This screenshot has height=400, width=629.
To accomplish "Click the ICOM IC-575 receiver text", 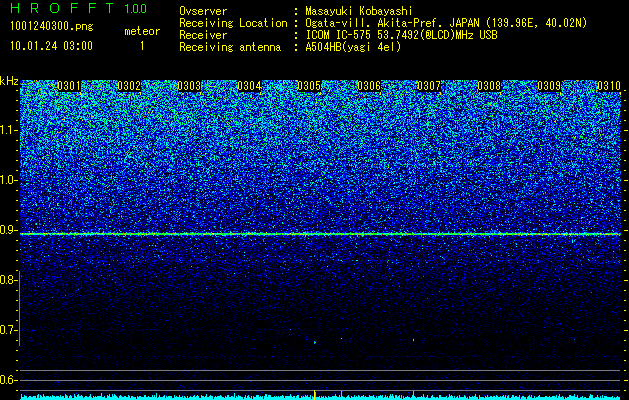I will click(401, 35).
